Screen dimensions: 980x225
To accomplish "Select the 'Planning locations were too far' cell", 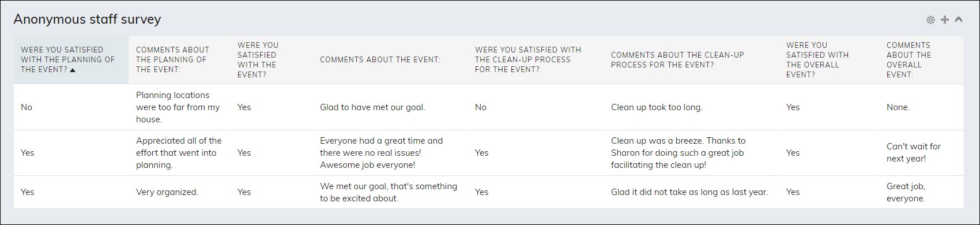I will [x=179, y=107].
